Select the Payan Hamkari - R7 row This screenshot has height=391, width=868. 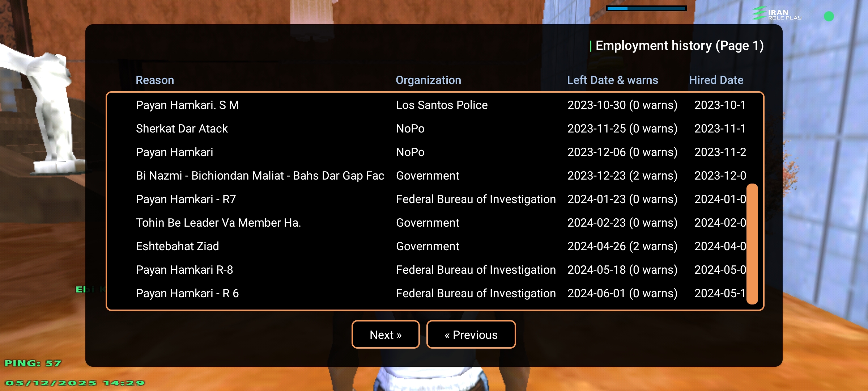[186, 199]
